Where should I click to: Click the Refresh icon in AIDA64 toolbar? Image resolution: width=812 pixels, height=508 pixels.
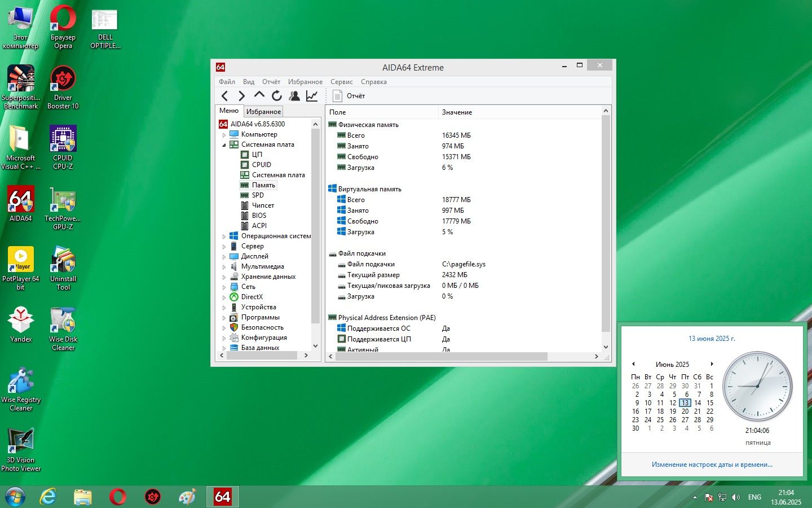click(277, 96)
